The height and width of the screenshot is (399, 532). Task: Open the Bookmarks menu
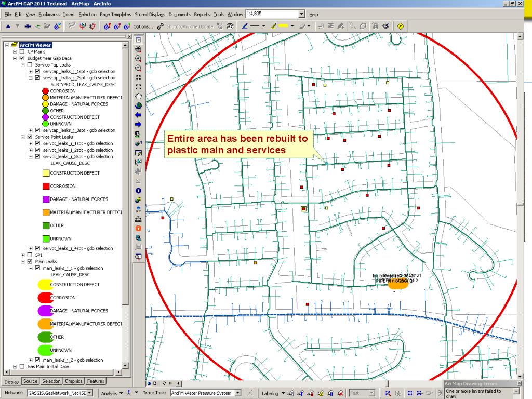(x=49, y=14)
